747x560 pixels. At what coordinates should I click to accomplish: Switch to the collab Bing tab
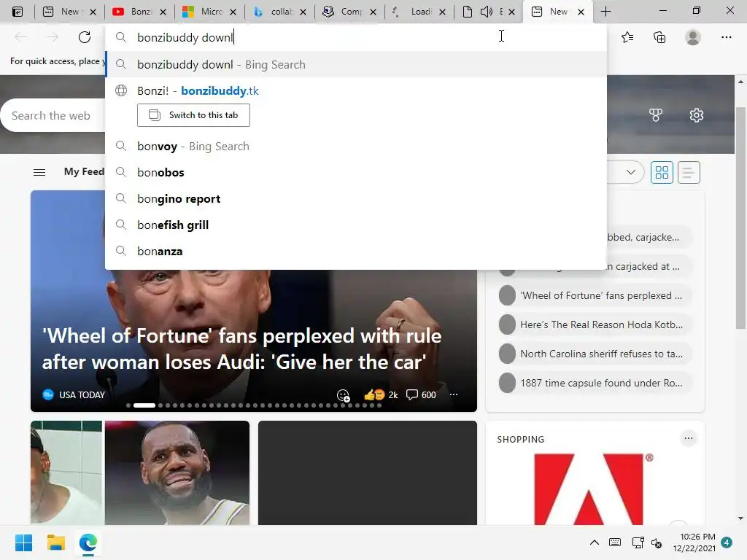[273, 12]
